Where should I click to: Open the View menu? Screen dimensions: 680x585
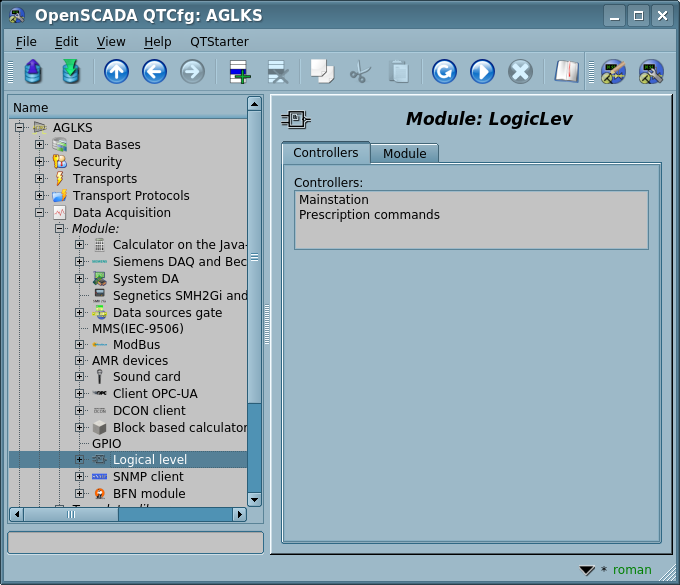tap(111, 42)
